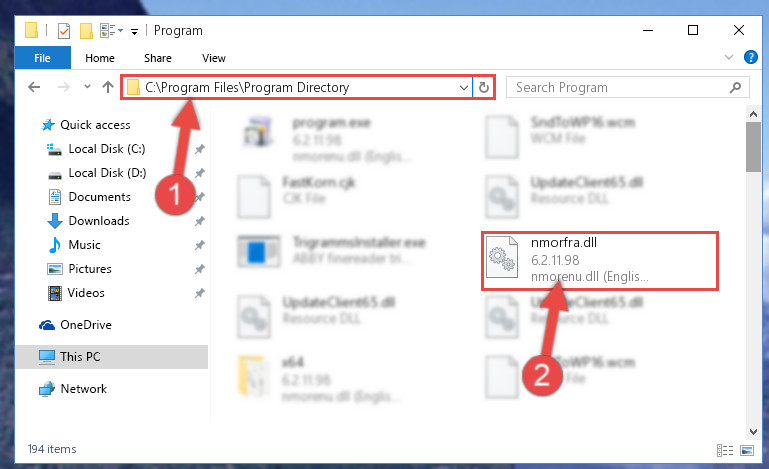Select the nmorfra.dll file

(599, 261)
